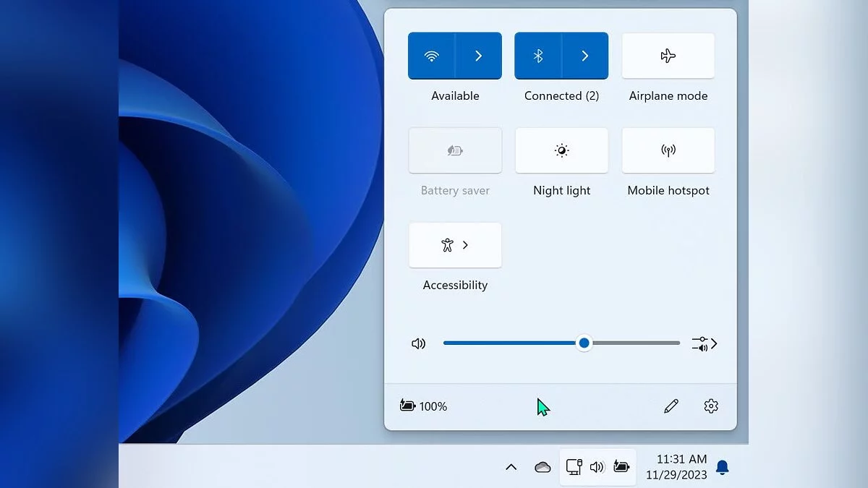Open the Accessibility options tile
This screenshot has width=868, height=488.
[x=455, y=245]
